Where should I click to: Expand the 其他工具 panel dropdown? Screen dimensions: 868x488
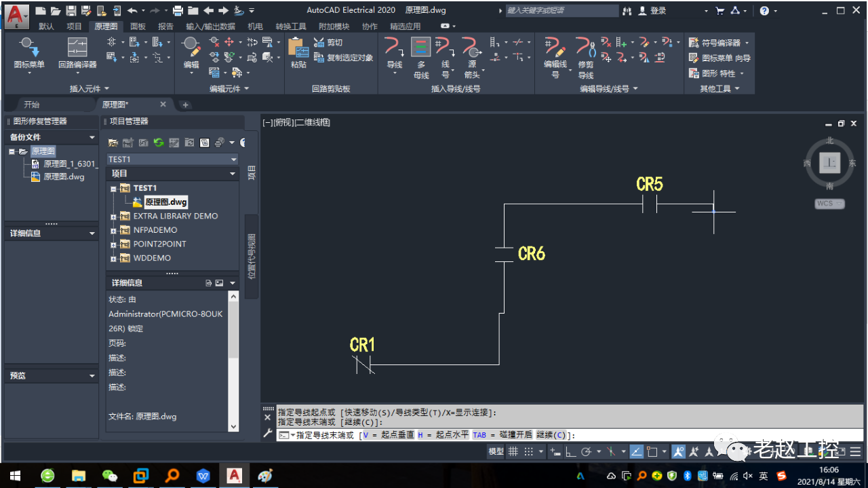[x=719, y=89]
